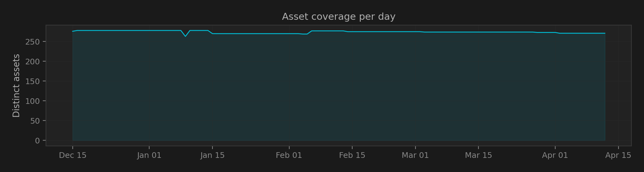Click the 200 y-axis tick label
This screenshot has width=644, height=172.
[33, 62]
